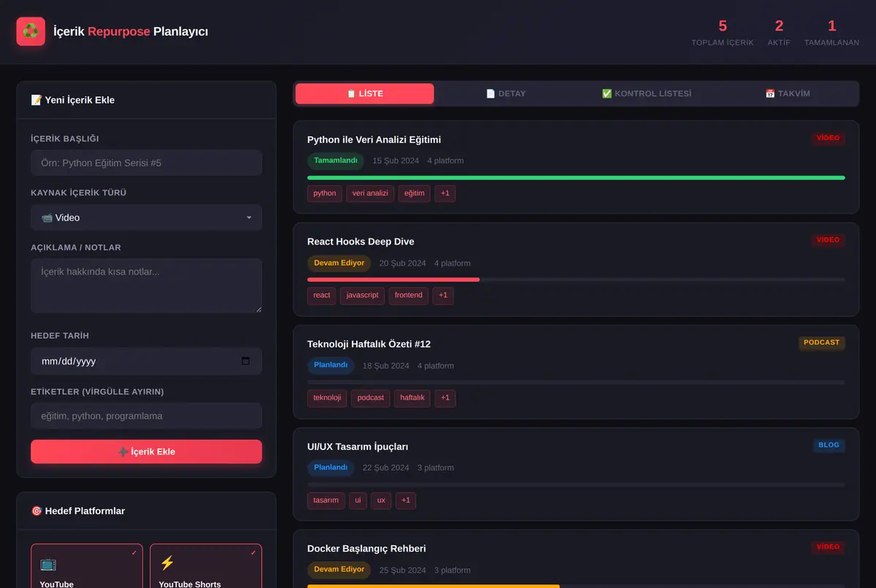Click the "tasarım" tag

pos(326,500)
